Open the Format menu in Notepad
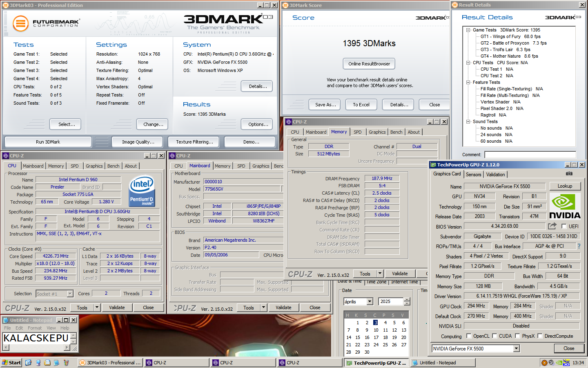Viewport: 588px width, 368px height. tap(35, 328)
